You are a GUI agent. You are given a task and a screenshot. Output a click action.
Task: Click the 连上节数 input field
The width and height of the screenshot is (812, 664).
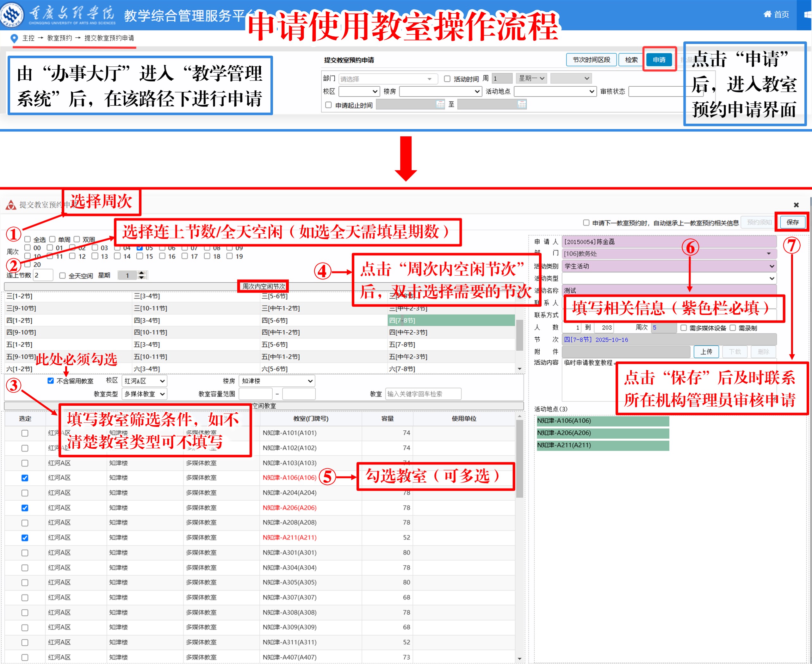click(43, 275)
